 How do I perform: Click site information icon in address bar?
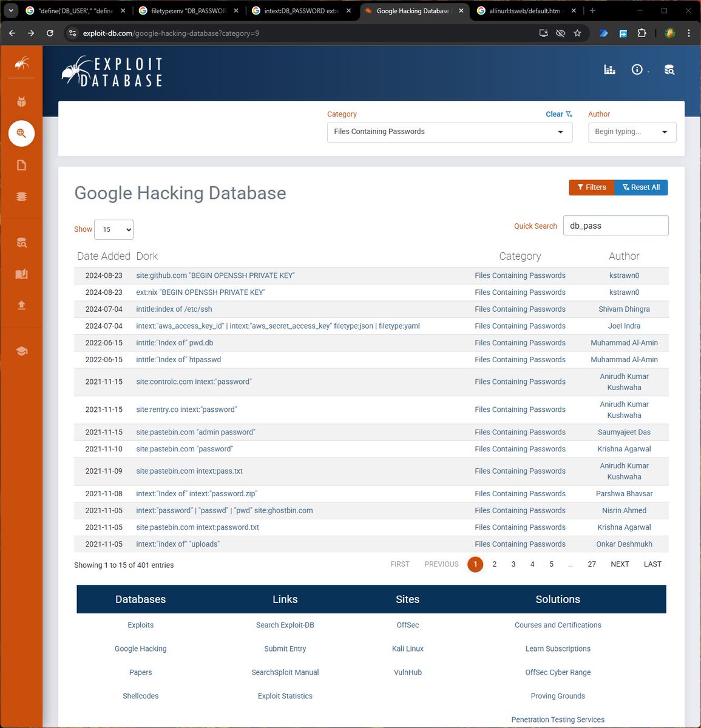coord(72,33)
